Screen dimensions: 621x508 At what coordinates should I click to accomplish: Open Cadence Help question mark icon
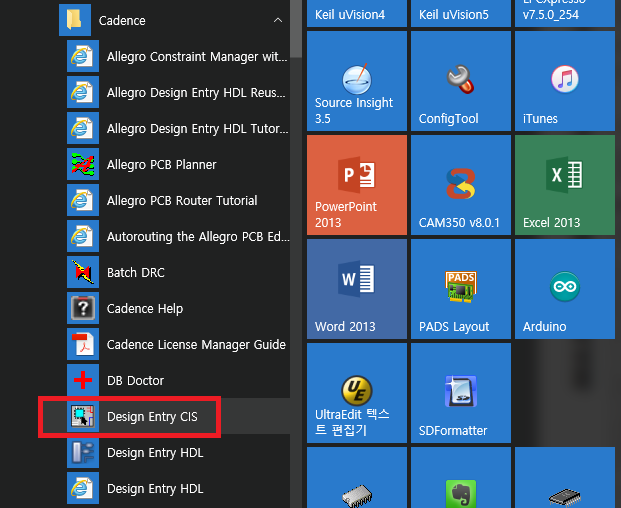coord(83,308)
